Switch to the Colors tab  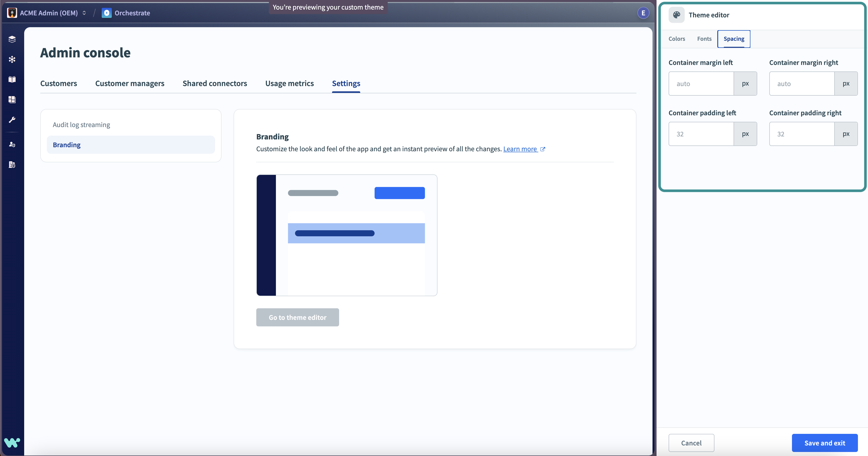pyautogui.click(x=677, y=39)
